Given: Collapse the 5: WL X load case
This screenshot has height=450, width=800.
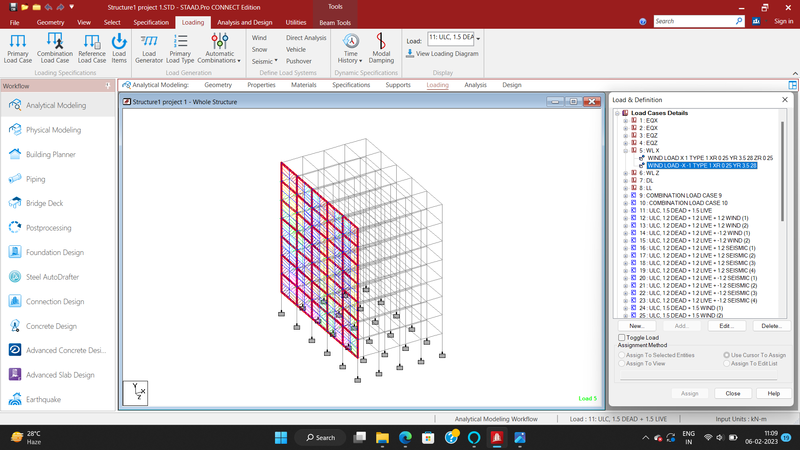Looking at the screenshot, I should tap(626, 151).
